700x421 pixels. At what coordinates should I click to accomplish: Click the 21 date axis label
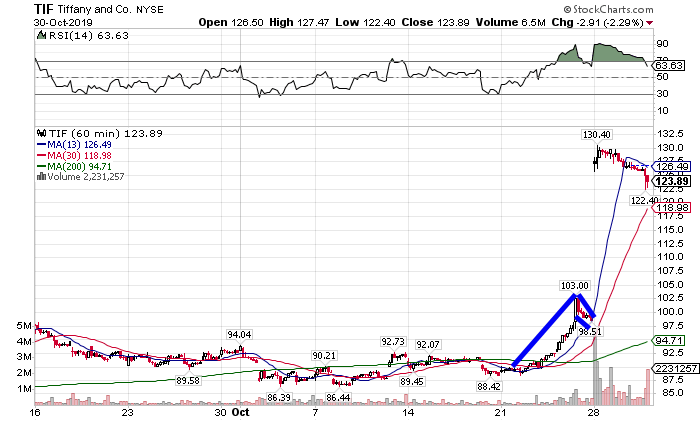pyautogui.click(x=501, y=412)
